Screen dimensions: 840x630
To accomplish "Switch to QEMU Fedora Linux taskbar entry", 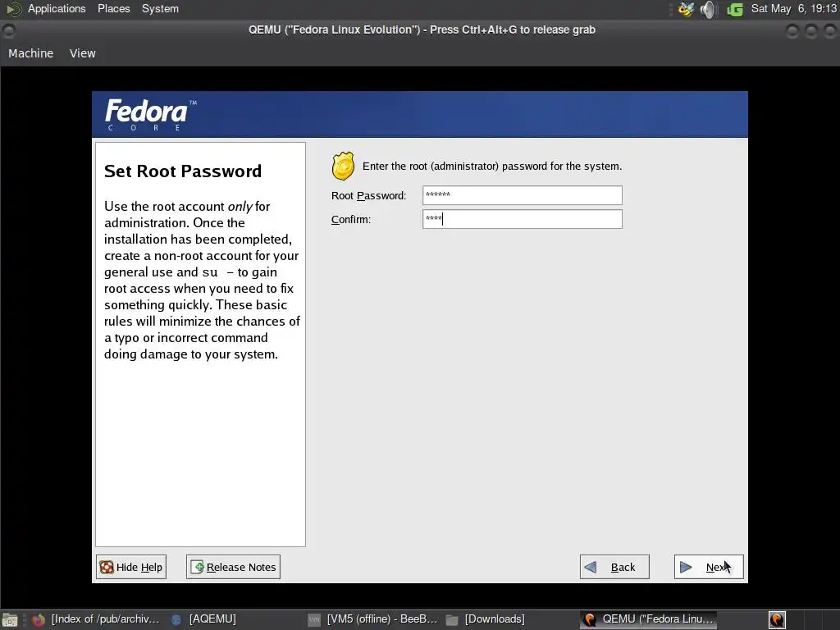I will [650, 619].
